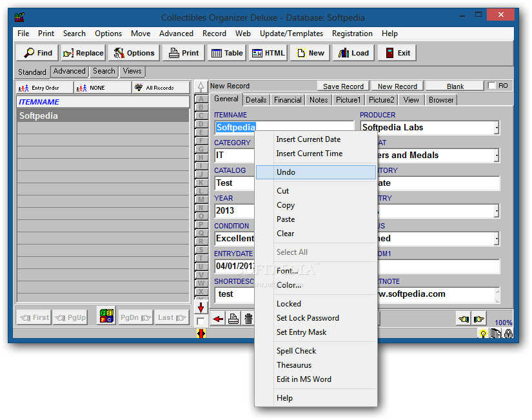
Task: Open the Options toolbar button
Action: click(x=133, y=53)
